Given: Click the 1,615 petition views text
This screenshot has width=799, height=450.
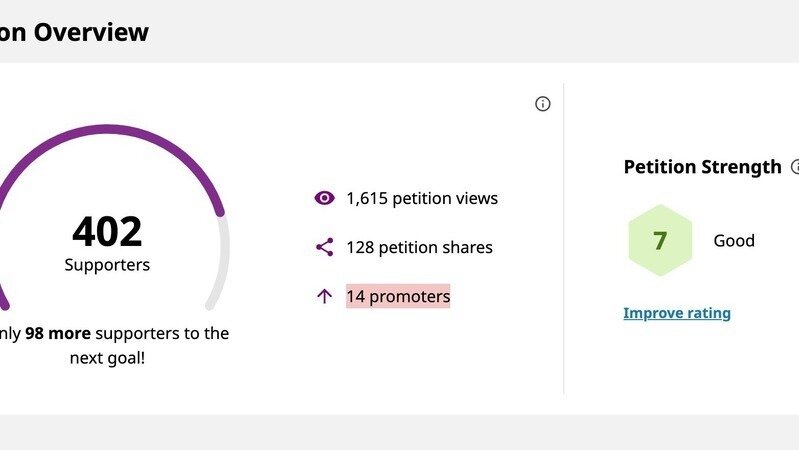Looking at the screenshot, I should [x=421, y=198].
